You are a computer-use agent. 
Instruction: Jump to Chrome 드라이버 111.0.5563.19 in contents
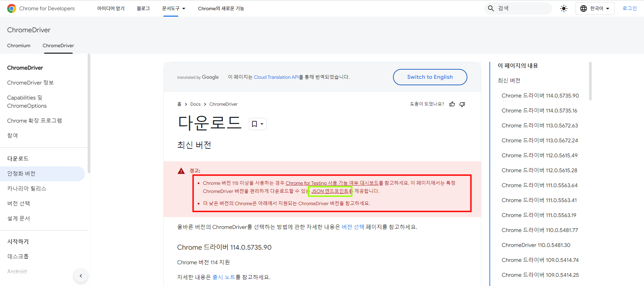point(539,215)
